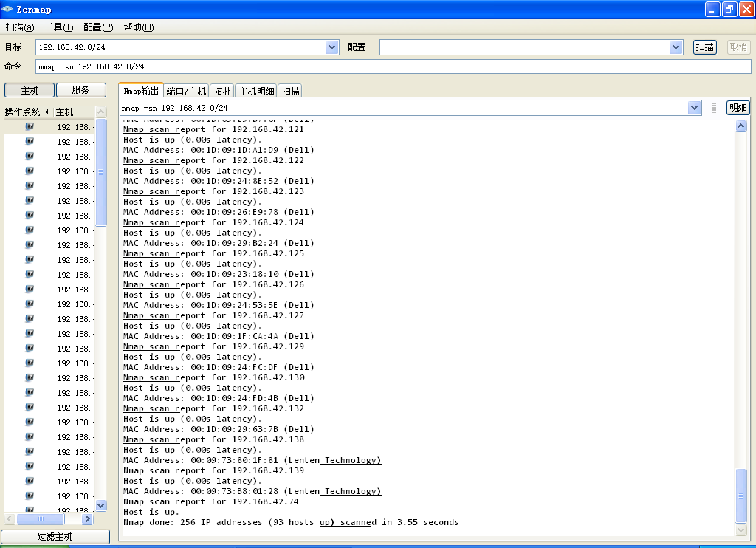The image size is (756, 548).
Task: Click scan report line for 192.168.42.126
Action: tap(213, 284)
